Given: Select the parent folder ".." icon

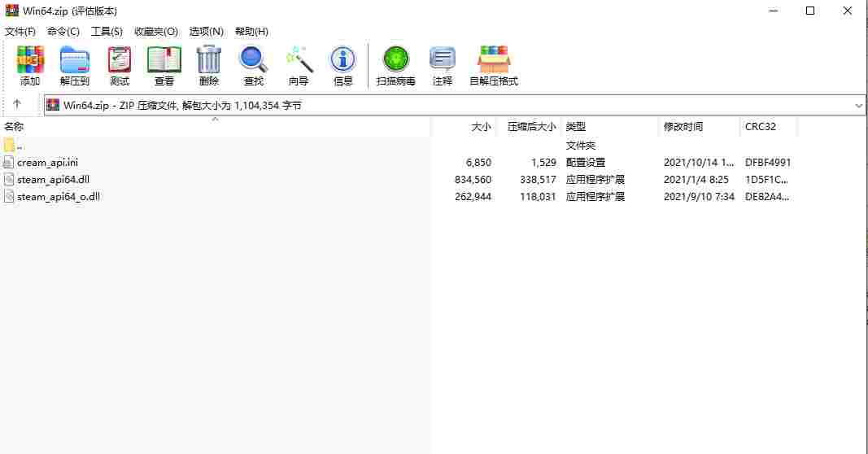Looking at the screenshot, I should coord(9,146).
